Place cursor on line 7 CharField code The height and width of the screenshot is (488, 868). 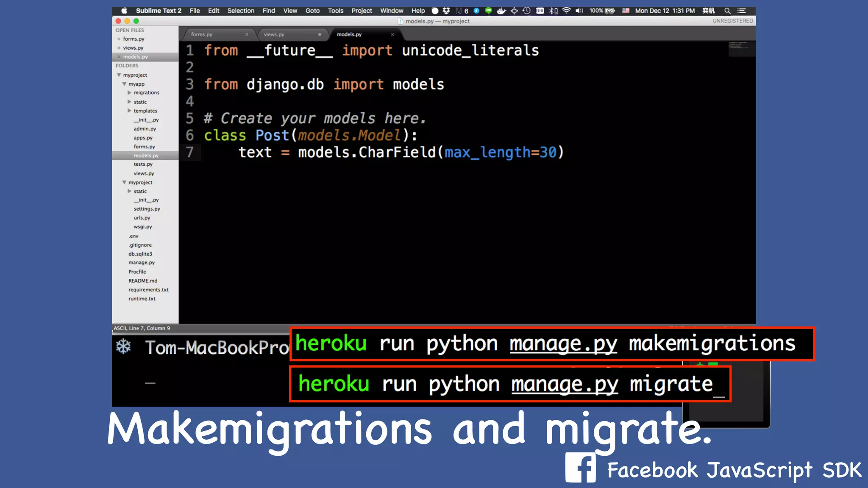[401, 152]
